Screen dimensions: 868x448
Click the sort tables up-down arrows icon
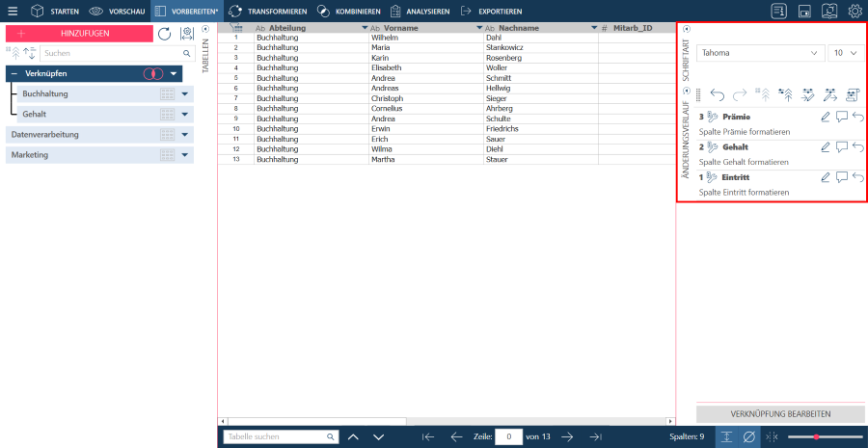click(29, 53)
